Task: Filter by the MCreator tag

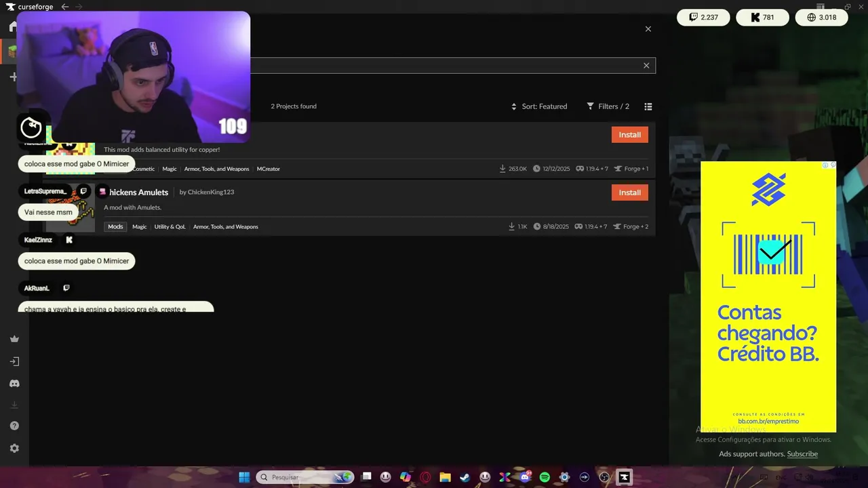Action: (269, 169)
